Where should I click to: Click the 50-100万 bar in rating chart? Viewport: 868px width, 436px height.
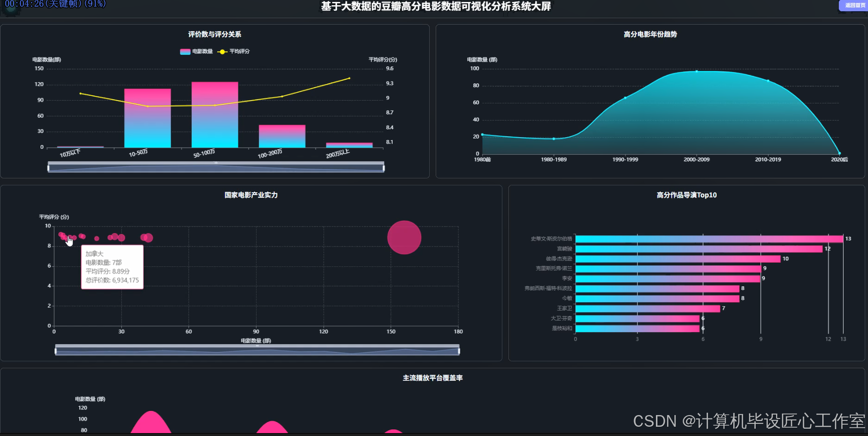[215, 115]
